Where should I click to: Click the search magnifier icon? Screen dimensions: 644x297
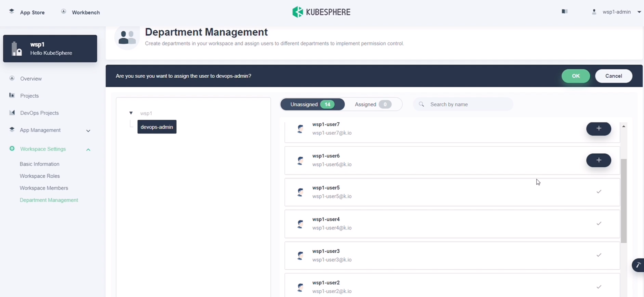[x=421, y=104]
